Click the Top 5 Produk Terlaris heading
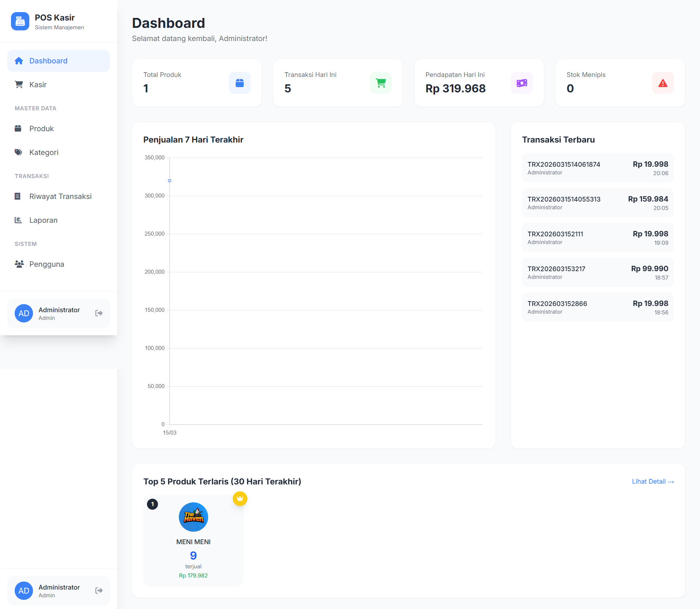The height and width of the screenshot is (609, 700). click(x=222, y=481)
